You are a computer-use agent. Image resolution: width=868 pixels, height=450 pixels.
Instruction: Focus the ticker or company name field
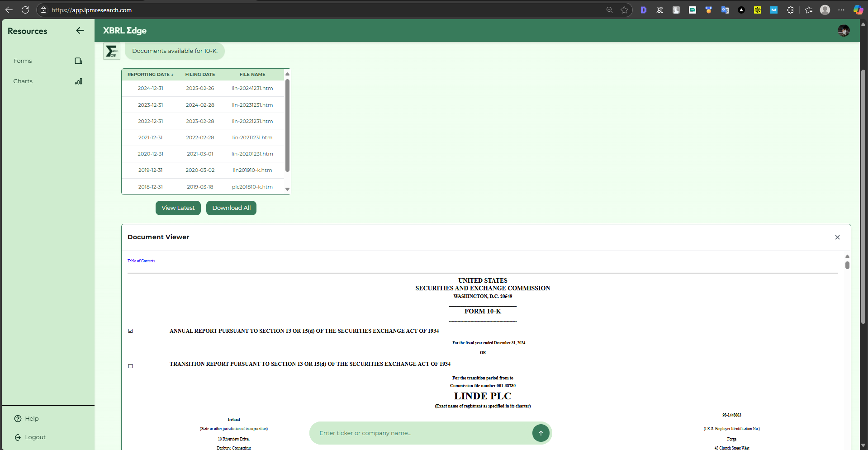[423, 433]
